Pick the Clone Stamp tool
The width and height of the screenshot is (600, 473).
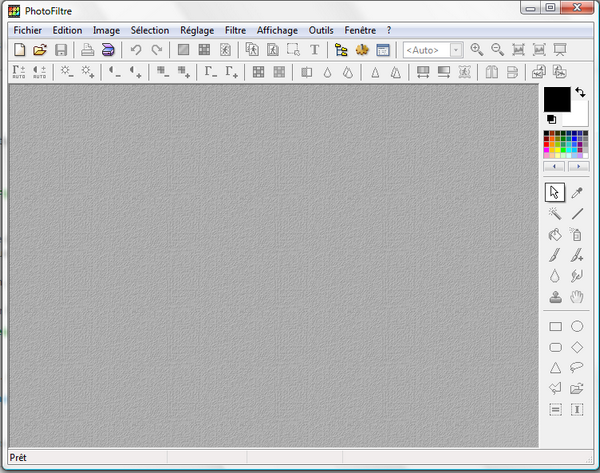(555, 297)
